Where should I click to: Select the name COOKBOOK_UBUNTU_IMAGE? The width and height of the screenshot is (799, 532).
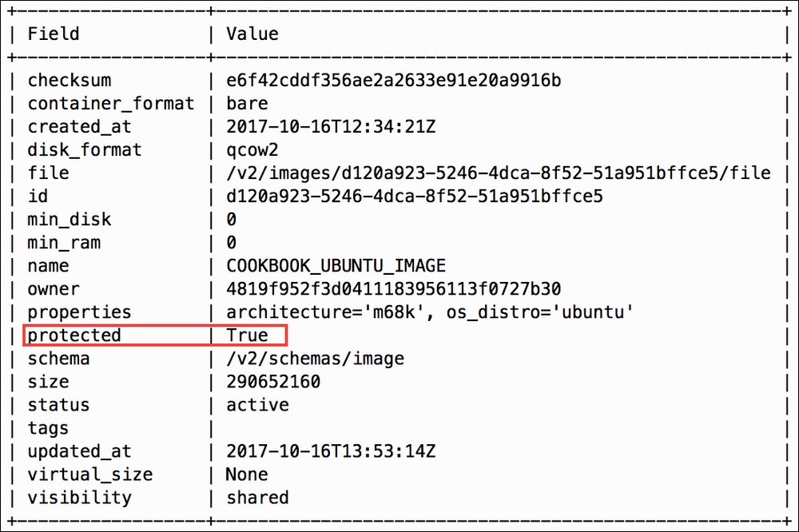point(336,266)
